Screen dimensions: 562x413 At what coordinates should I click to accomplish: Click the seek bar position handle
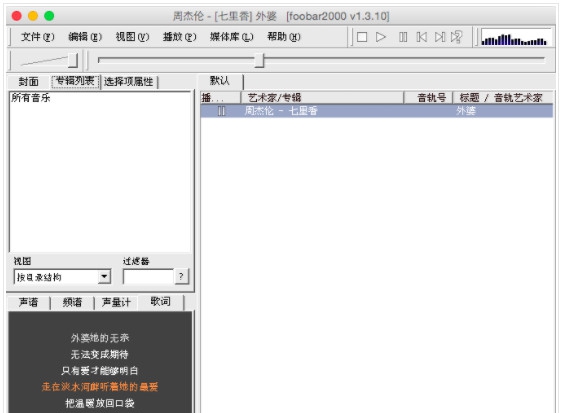pyautogui.click(x=259, y=60)
